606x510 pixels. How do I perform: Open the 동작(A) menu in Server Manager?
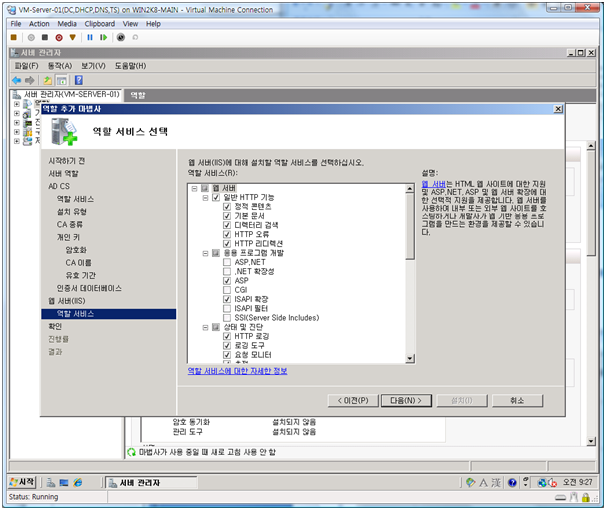60,66
